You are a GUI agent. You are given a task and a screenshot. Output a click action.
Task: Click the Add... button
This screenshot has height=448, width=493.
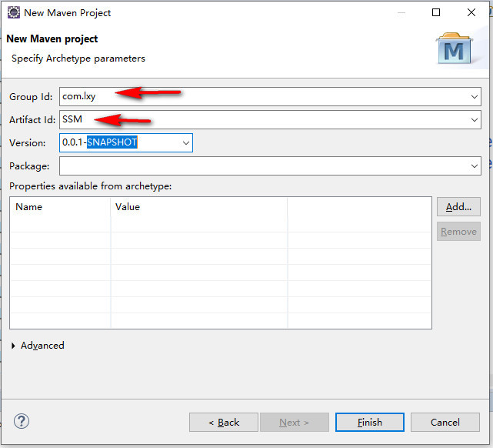[x=458, y=207]
